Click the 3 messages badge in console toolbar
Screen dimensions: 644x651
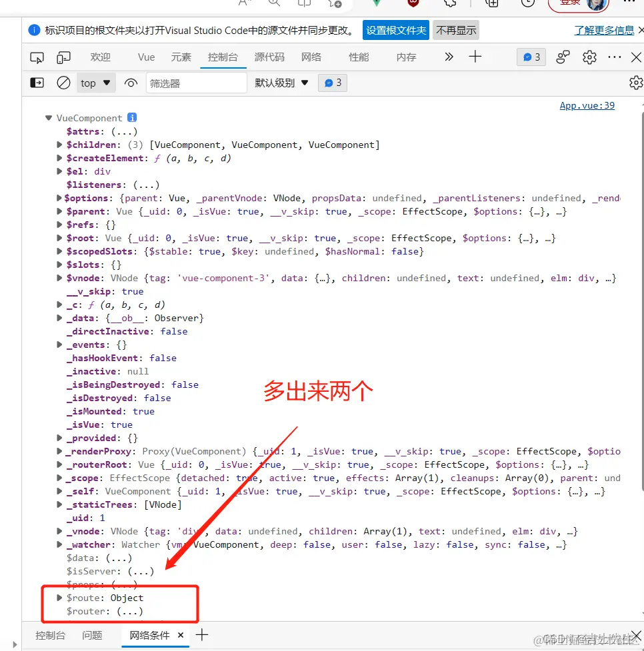point(333,83)
